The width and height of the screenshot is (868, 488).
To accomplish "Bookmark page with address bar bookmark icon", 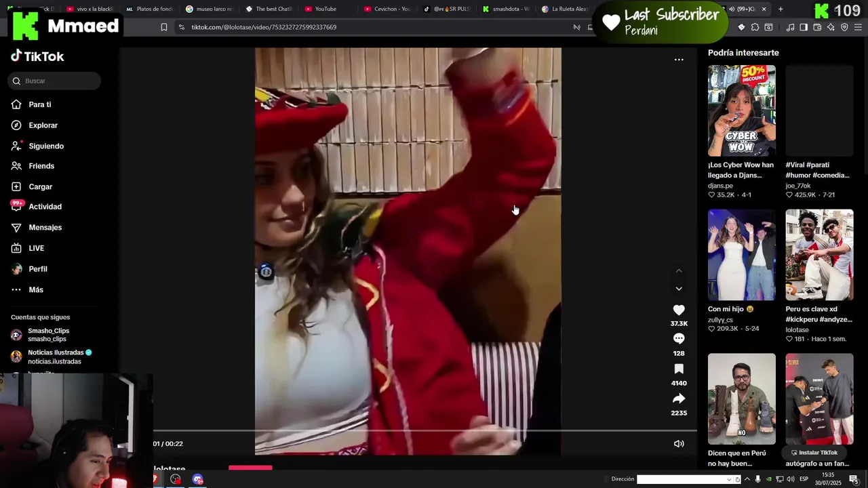I will pos(164,27).
